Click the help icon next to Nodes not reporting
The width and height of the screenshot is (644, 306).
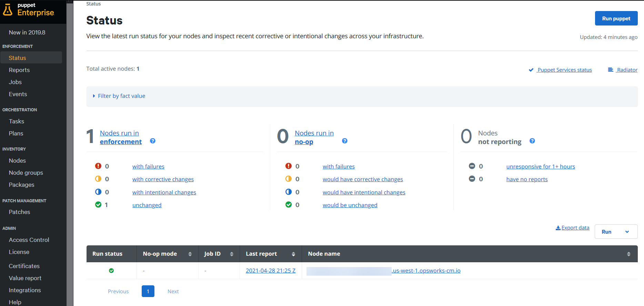[x=532, y=141]
